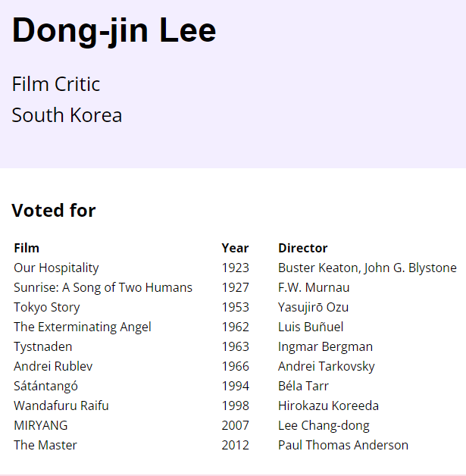Open the film Our Hospitality
The width and height of the screenshot is (466, 476).
(56, 268)
